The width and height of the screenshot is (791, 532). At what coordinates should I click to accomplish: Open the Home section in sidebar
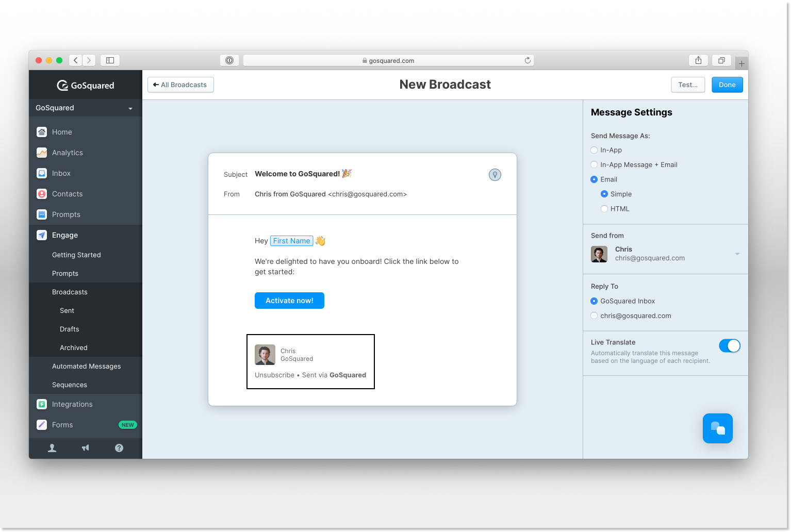point(42,132)
